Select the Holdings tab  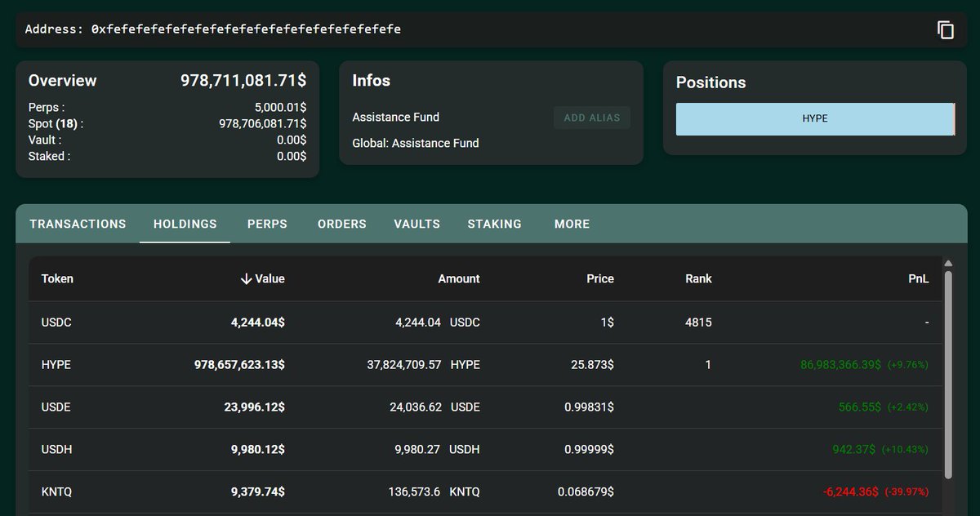(185, 224)
